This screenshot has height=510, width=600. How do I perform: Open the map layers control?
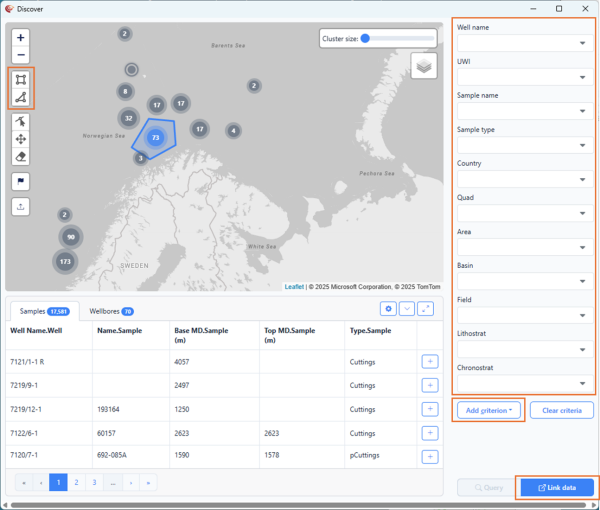(424, 66)
